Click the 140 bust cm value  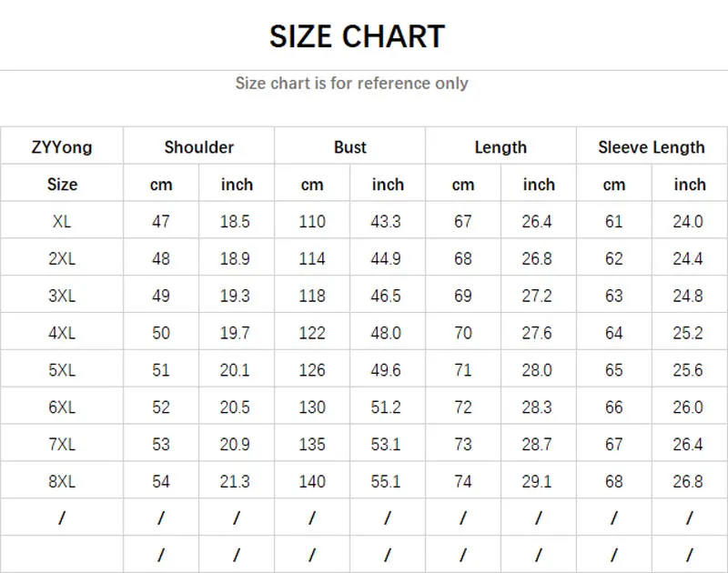coord(312,481)
